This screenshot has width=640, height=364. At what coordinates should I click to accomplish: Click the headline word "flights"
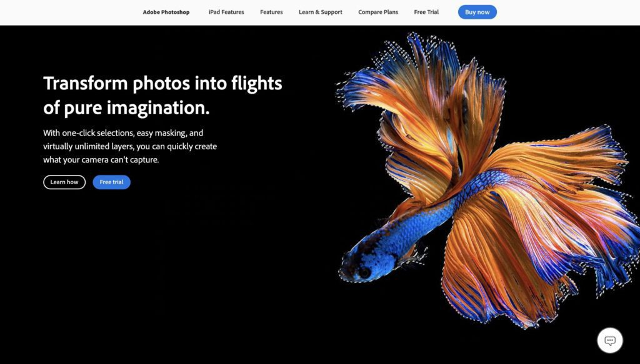pos(257,84)
